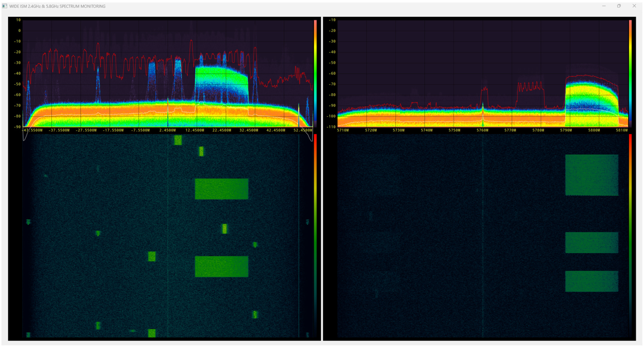The image size is (644, 348).
Task: Select the 2.4500M frequency axis label
Action: point(167,130)
